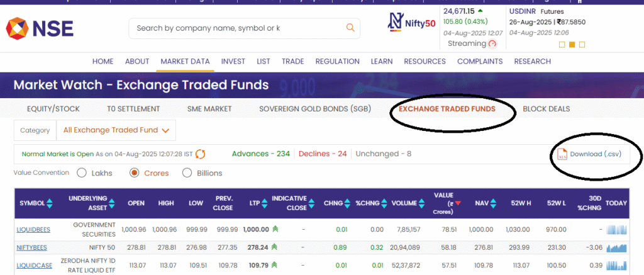Click LIQUIDCASE 30D change 0.39

click(x=595, y=266)
